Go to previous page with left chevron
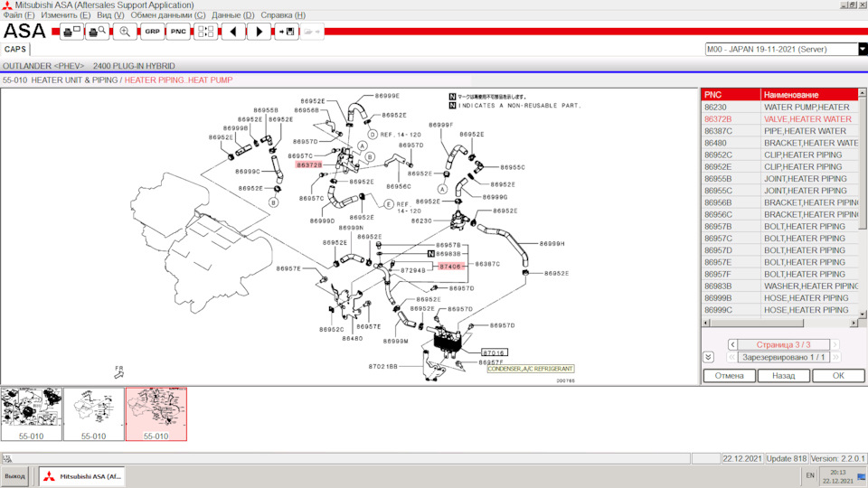This screenshot has width=868, height=488. click(731, 344)
